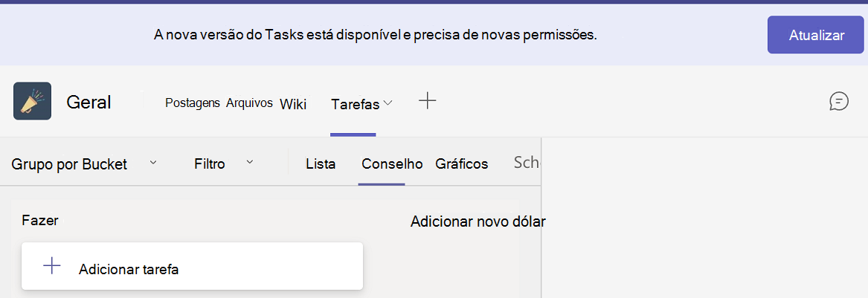Click the Fazer bucket title
This screenshot has height=298, width=868.
tap(39, 221)
